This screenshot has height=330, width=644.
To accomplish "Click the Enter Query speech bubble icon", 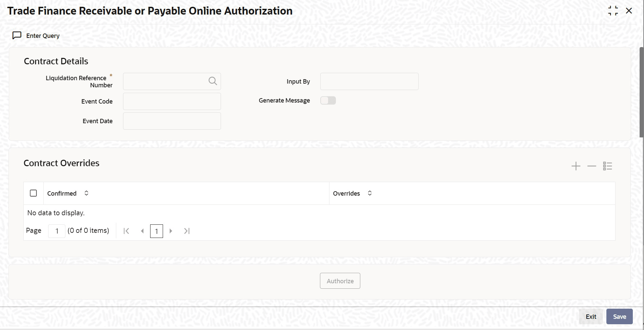I will [17, 35].
